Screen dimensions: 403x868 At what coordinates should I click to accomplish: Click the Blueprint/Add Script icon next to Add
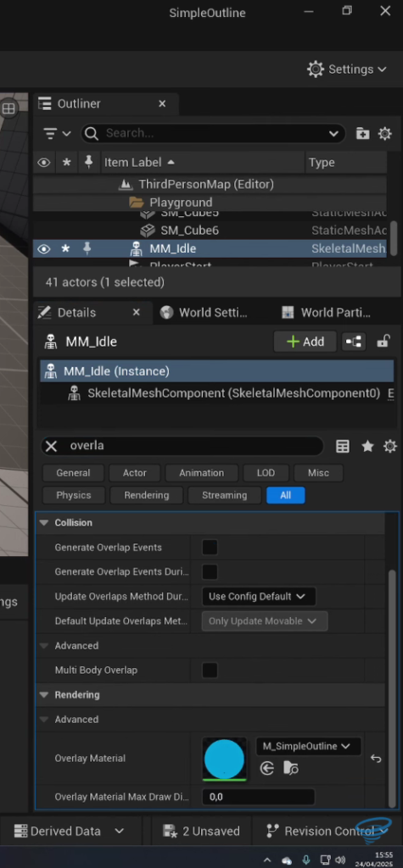[354, 342]
